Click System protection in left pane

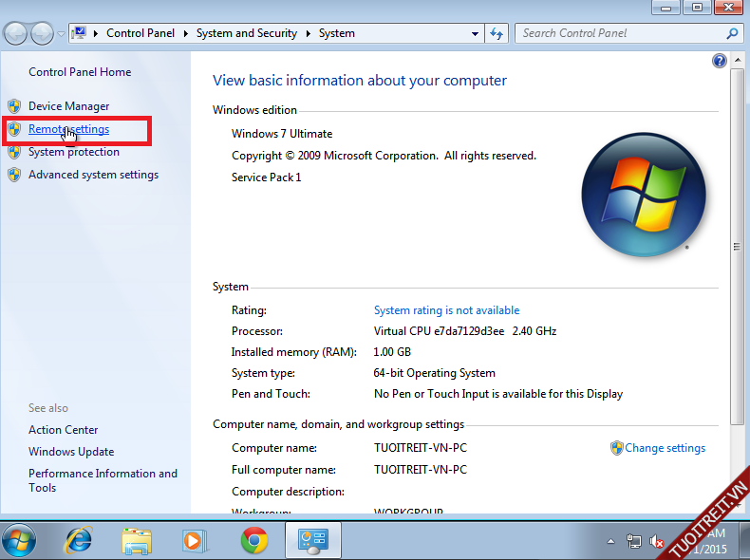pyautogui.click(x=73, y=152)
